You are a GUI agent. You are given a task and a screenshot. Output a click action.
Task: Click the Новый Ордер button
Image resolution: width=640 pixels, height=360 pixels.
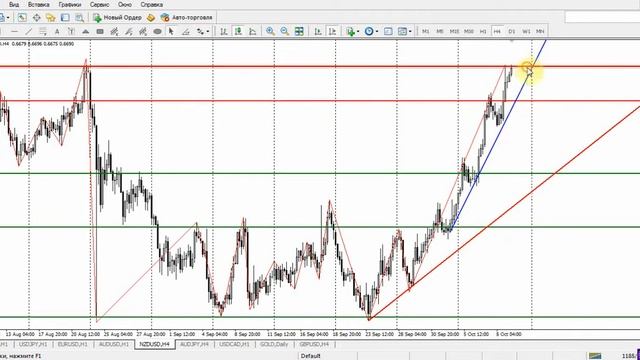coord(117,18)
